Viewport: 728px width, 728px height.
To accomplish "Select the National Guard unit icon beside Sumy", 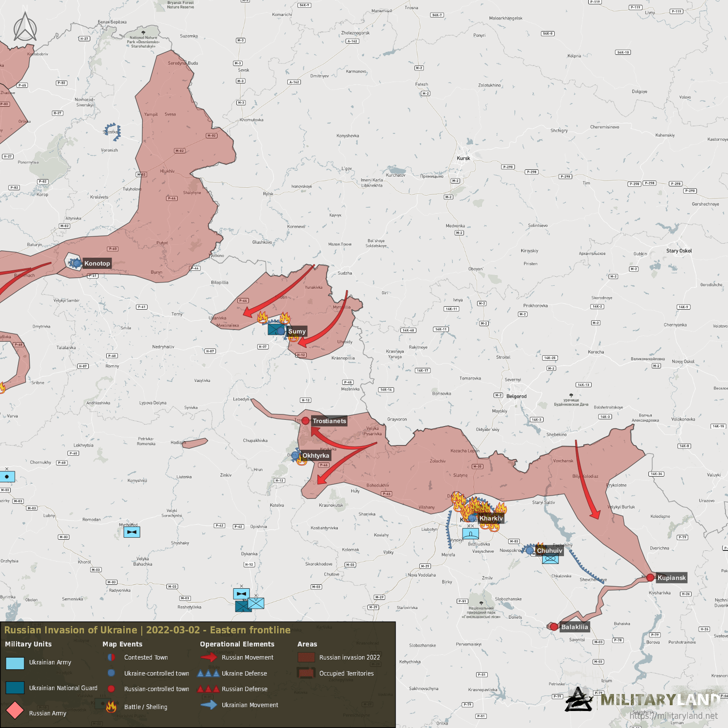I will coord(276,329).
